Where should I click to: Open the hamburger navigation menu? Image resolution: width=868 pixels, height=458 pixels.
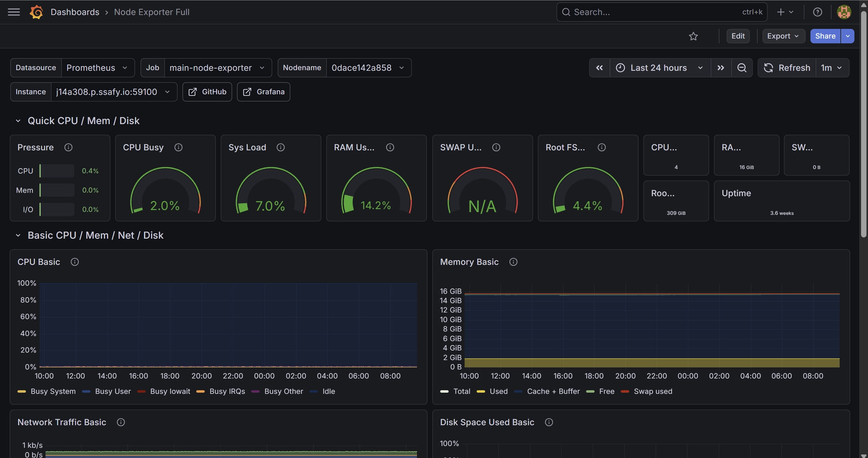[14, 12]
